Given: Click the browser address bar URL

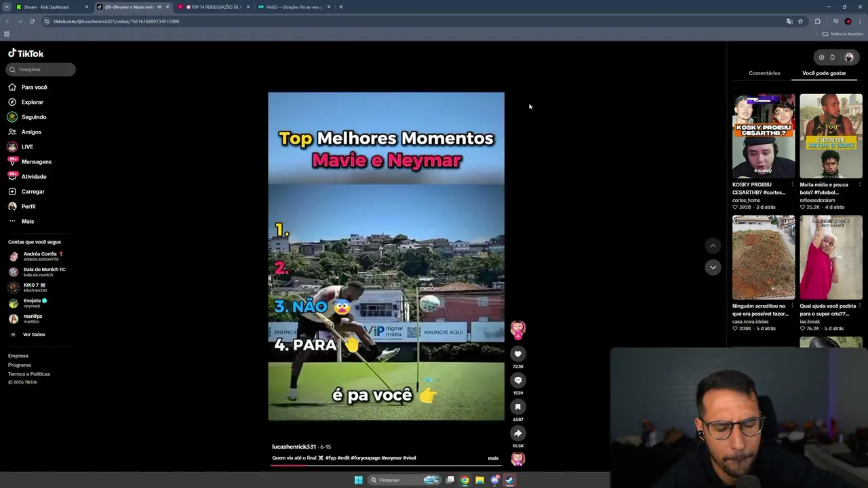Looking at the screenshot, I should [x=116, y=21].
